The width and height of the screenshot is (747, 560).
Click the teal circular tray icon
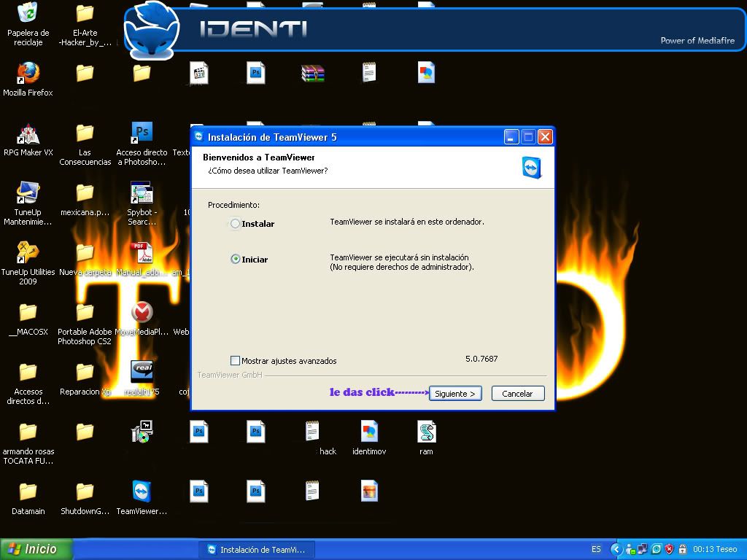(x=656, y=549)
